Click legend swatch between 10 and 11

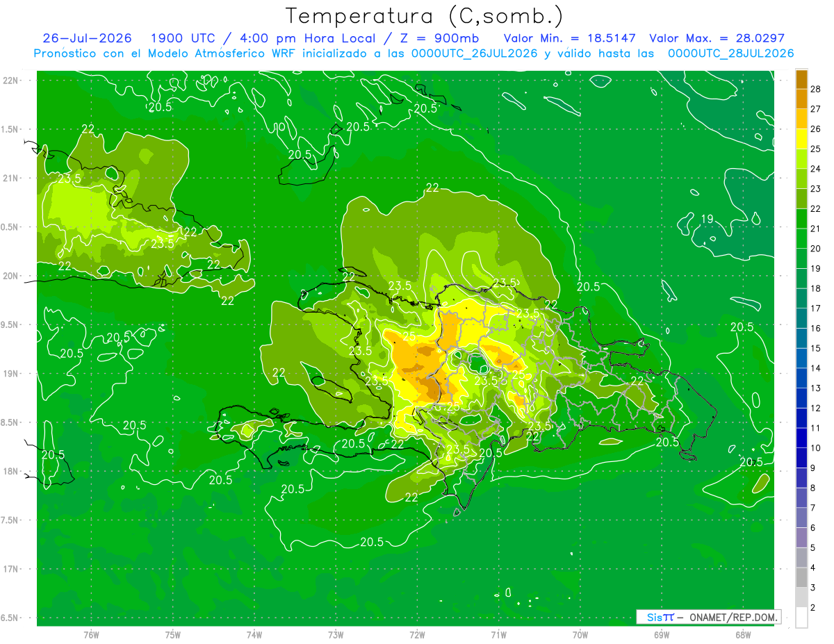pos(801,438)
